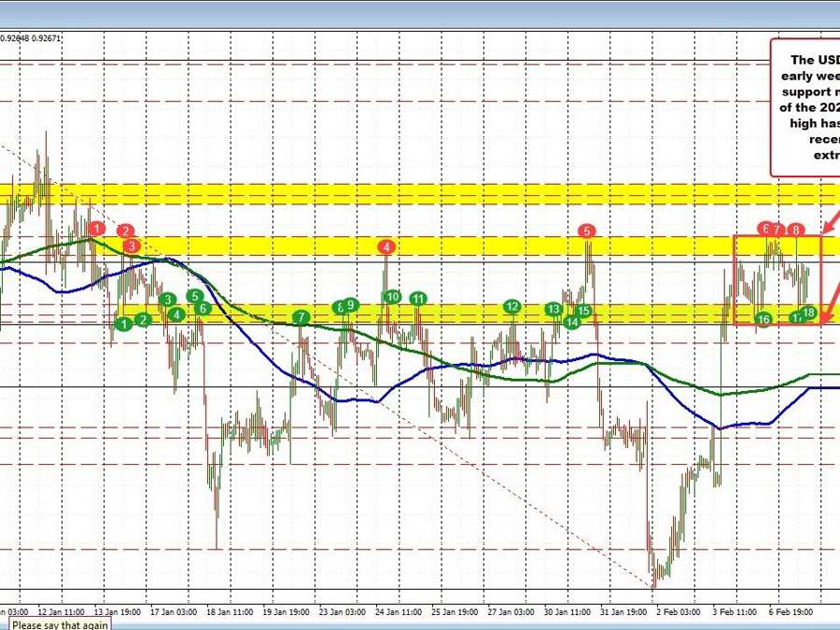This screenshot has width=840, height=630.
Task: Click green marker number 3
Action: coord(167,300)
